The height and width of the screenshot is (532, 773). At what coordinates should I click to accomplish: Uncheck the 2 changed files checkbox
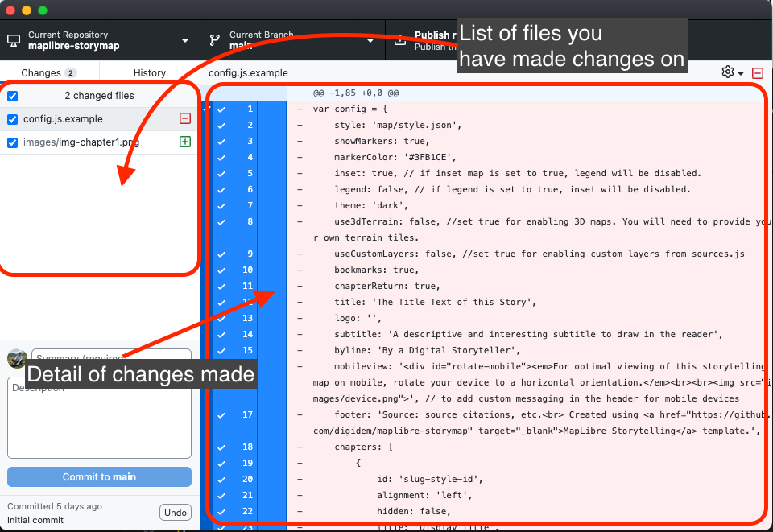11,95
